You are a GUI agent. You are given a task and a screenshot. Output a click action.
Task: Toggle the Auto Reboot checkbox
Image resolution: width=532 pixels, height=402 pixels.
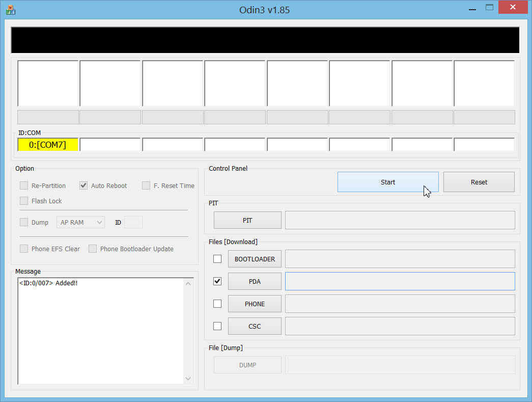point(83,185)
